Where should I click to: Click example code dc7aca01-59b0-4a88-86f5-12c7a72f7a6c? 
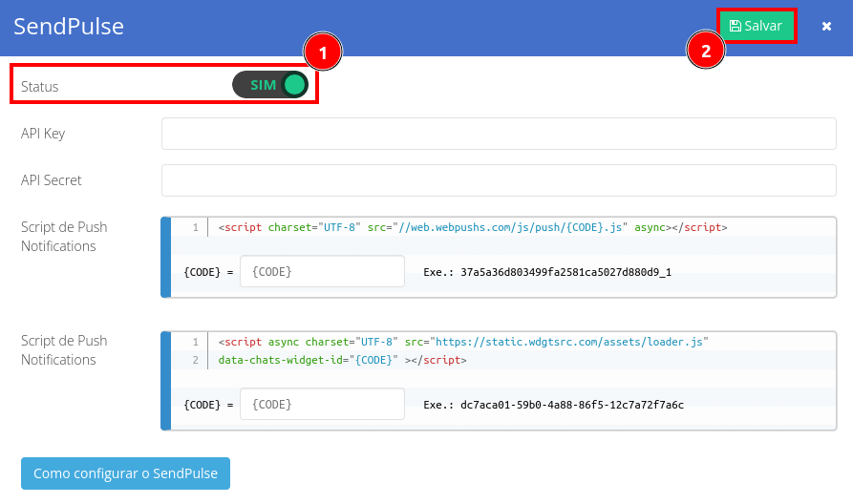(572, 405)
